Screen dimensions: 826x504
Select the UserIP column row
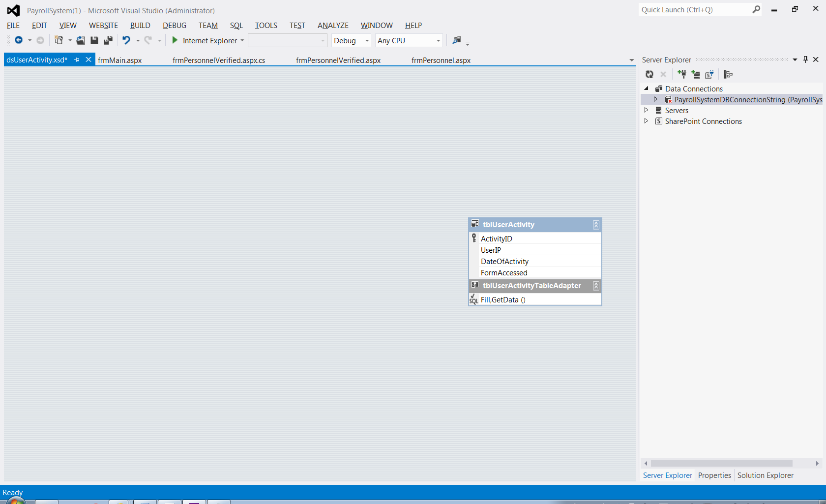pos(535,250)
